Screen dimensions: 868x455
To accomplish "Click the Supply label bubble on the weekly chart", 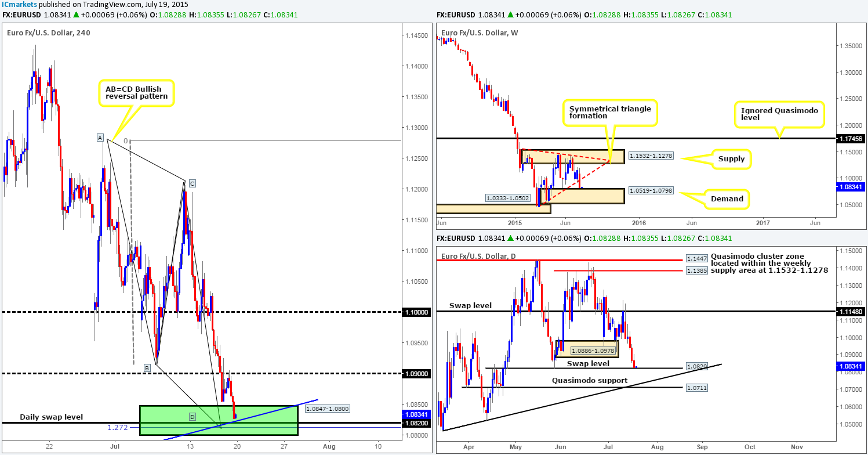I will [732, 159].
